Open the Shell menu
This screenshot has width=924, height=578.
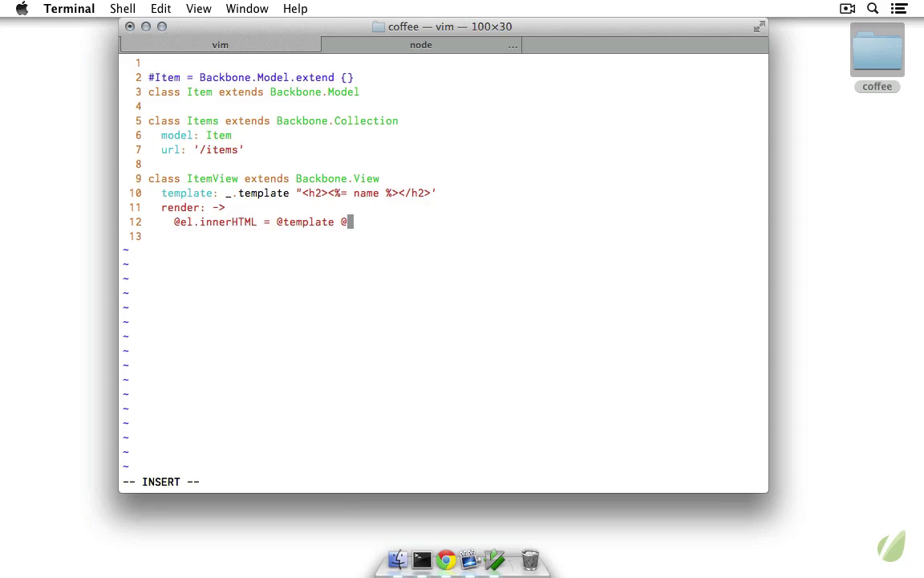click(123, 9)
